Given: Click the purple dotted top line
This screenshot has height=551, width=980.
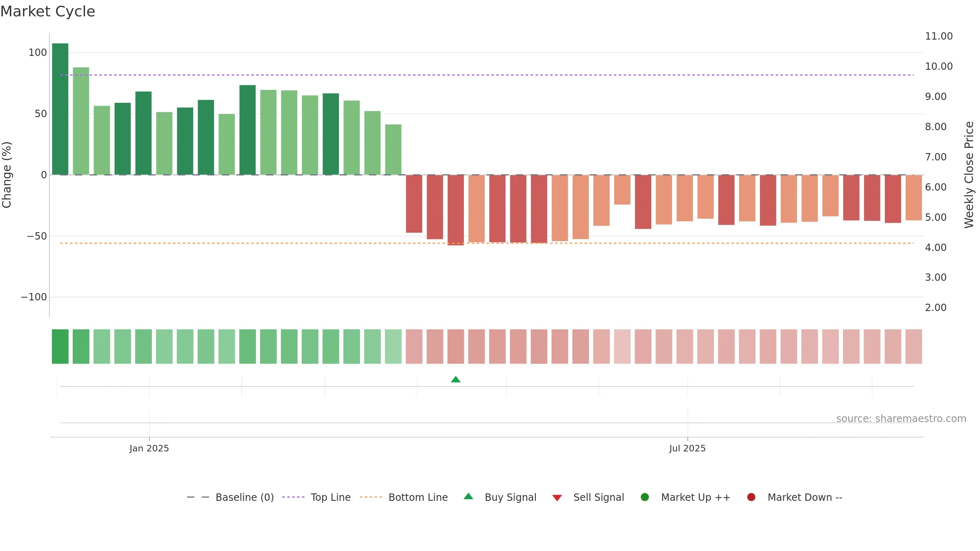Looking at the screenshot, I should (487, 75).
